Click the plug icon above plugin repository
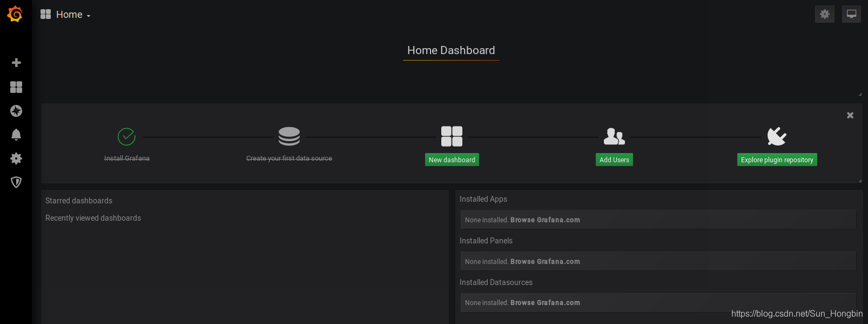868x324 pixels. pyautogui.click(x=777, y=136)
